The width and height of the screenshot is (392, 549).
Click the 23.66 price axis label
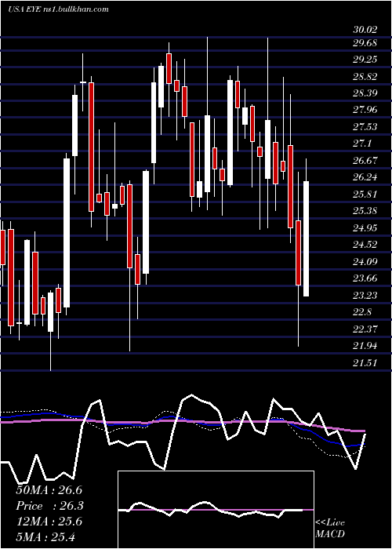click(x=365, y=278)
